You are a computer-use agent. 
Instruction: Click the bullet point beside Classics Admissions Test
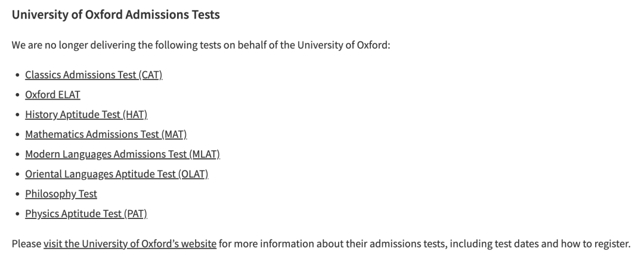pos(17,75)
